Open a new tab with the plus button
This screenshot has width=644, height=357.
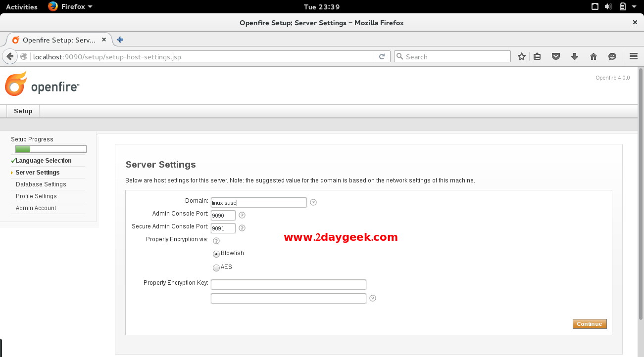point(120,40)
